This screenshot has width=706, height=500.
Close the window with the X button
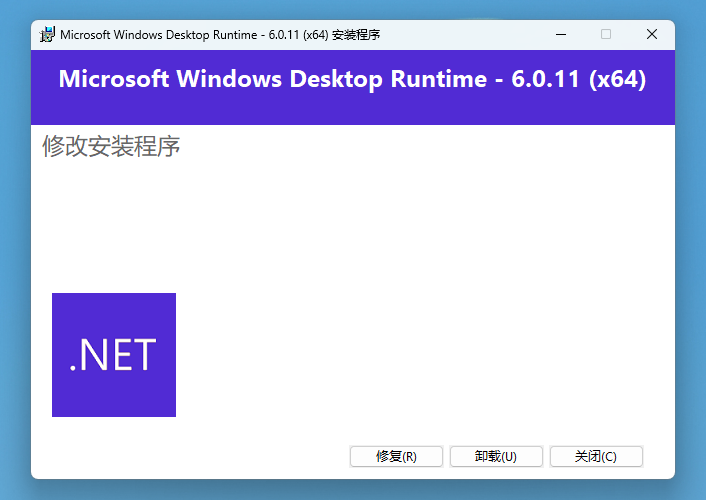tap(652, 35)
